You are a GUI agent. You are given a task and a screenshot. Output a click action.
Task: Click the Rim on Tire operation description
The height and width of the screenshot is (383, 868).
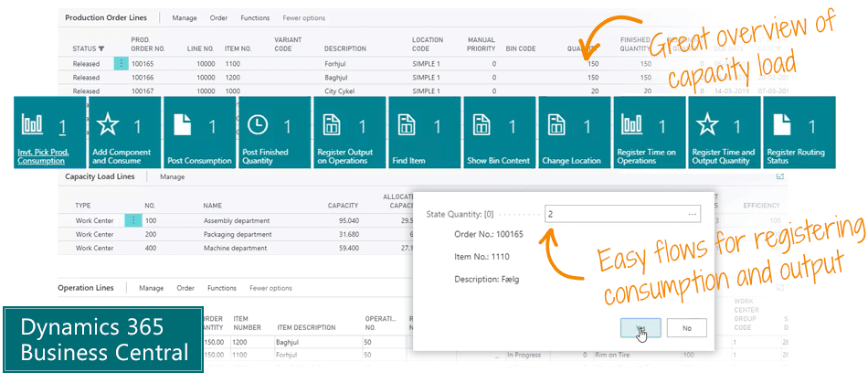[x=611, y=355]
